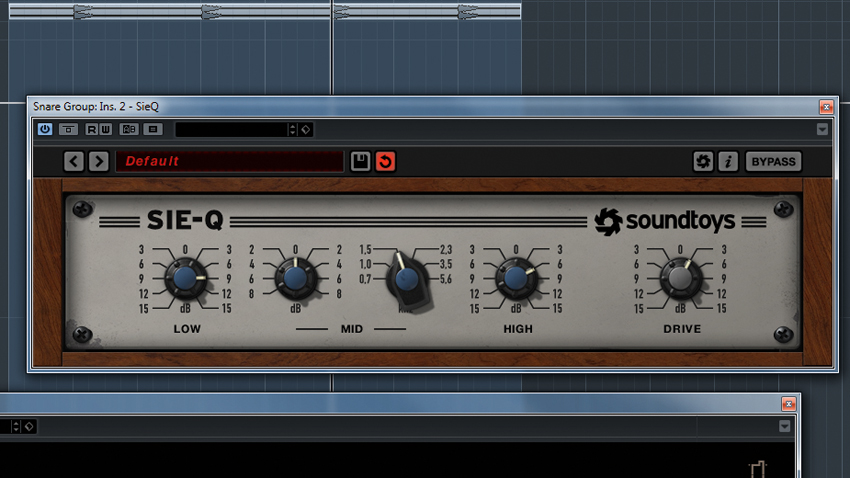Image resolution: width=850 pixels, height=478 pixels.
Task: Click the bypass effect icon beside power
Action: pyautogui.click(x=68, y=129)
